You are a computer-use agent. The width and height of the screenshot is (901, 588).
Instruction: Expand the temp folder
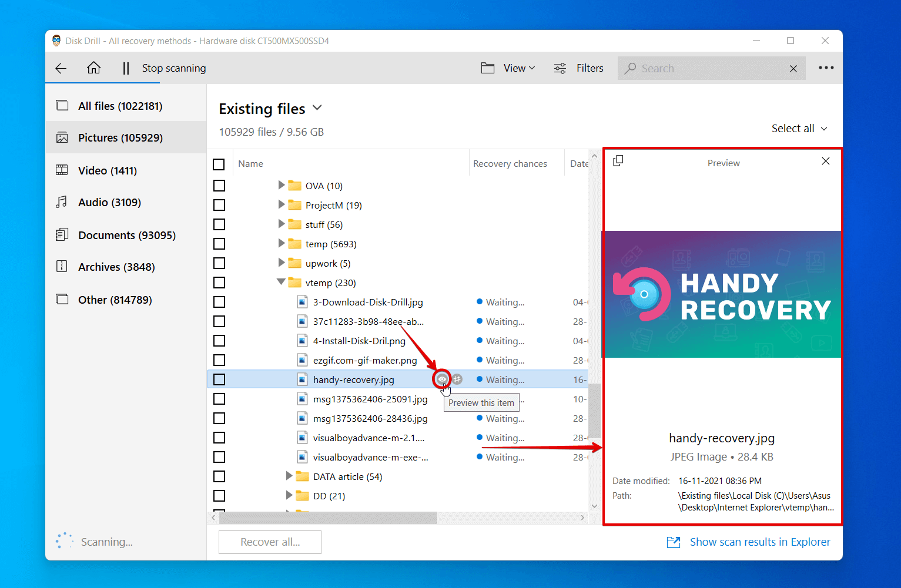tap(282, 243)
